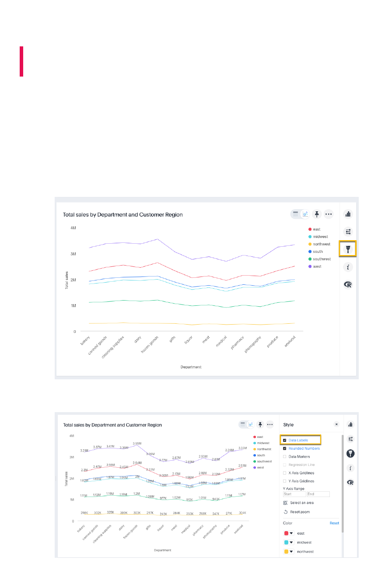Click the info icon below the highlighted paintbrush
The image size is (378, 588).
[348, 267]
